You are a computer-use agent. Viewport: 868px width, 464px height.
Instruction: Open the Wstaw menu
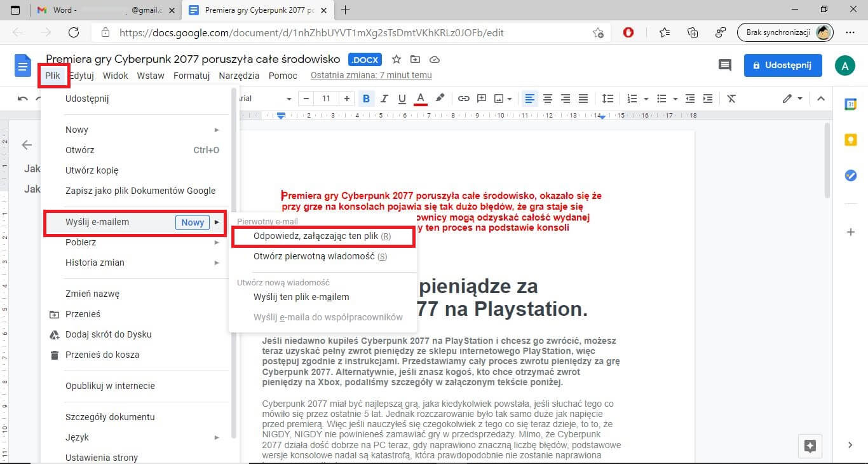[151, 76]
